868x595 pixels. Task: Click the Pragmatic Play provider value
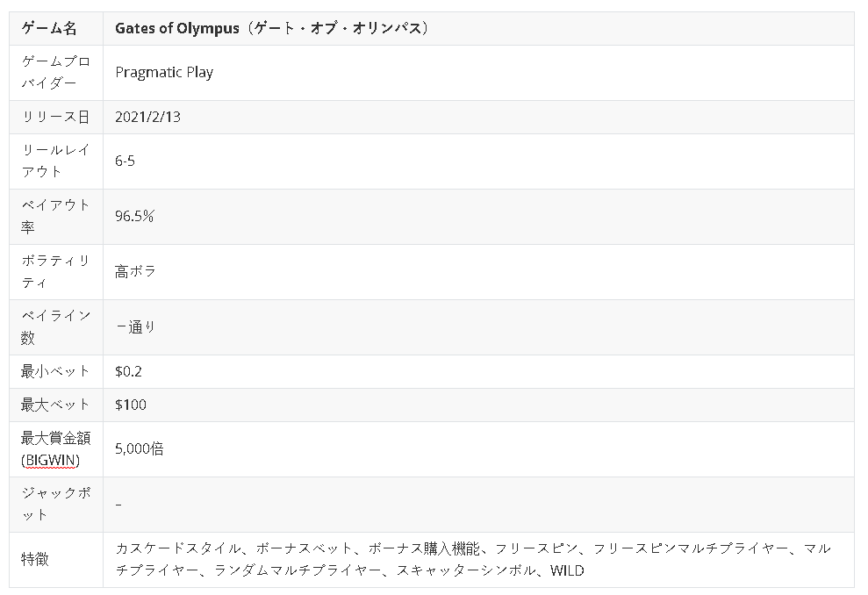tap(164, 73)
